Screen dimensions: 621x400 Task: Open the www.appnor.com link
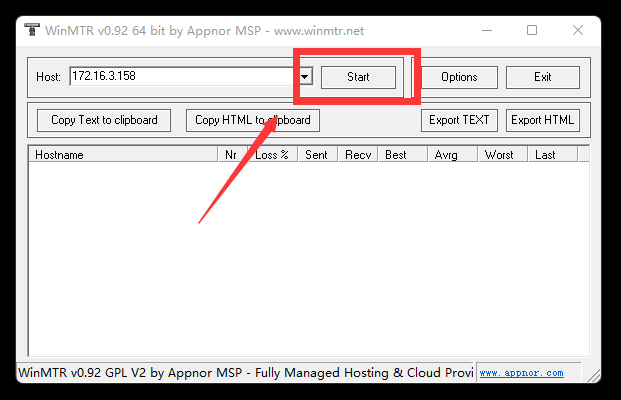click(x=521, y=373)
